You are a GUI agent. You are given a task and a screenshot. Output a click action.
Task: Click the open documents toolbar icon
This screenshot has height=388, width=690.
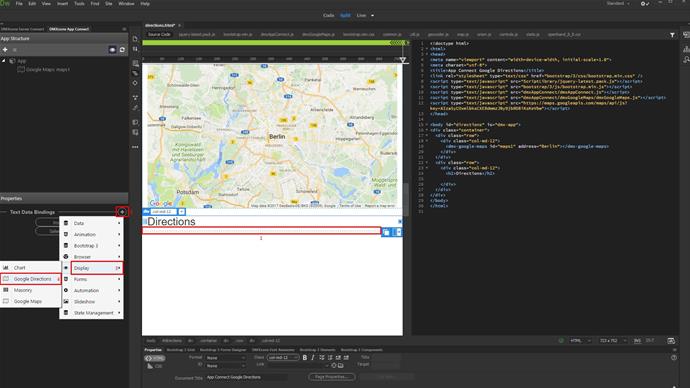[x=135, y=39]
